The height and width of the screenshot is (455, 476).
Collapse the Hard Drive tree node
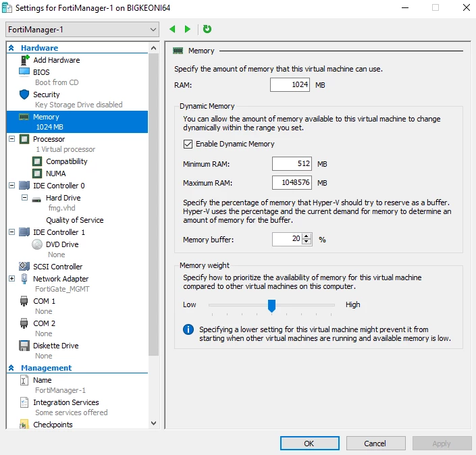[24, 198]
